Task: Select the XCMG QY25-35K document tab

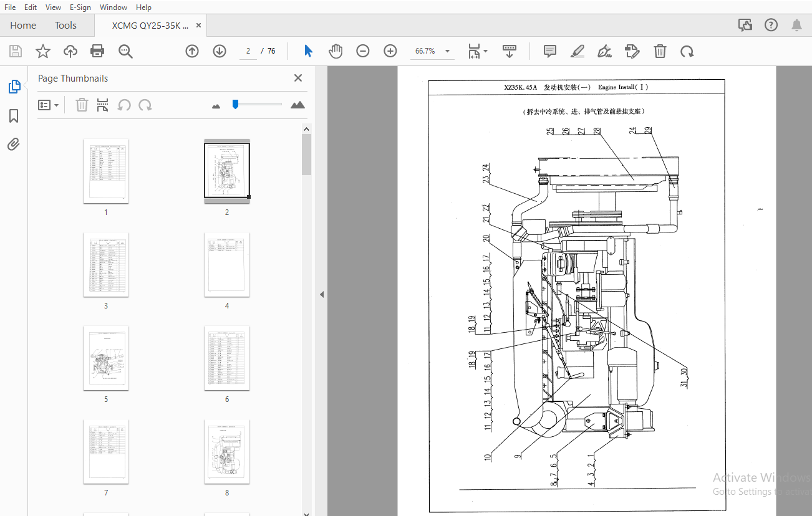Action: (150, 26)
